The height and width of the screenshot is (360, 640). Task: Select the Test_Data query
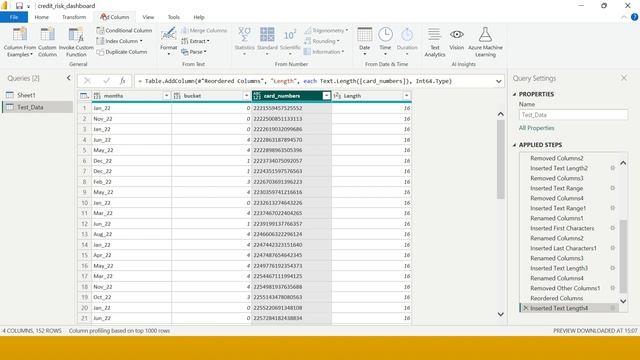tap(30, 107)
